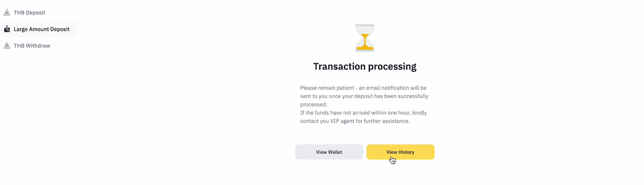Click the words "further assistance"
Screen dimensions: 644x185
point(387,121)
